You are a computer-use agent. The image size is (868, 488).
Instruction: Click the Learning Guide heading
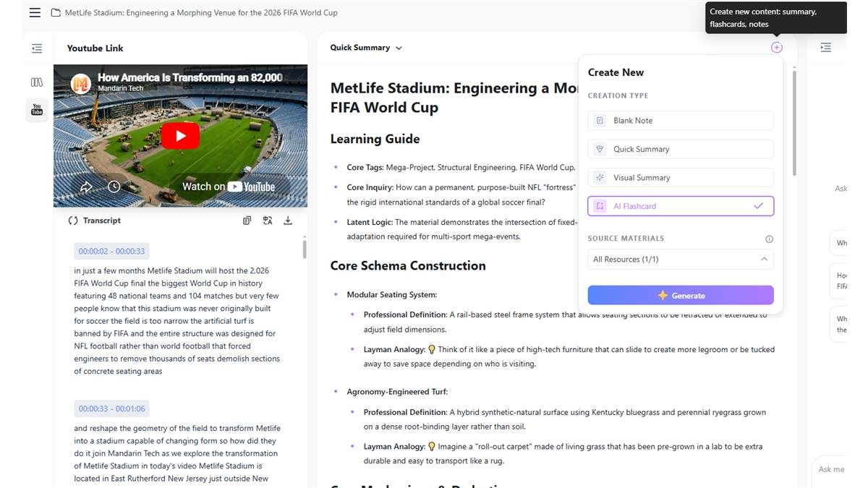click(375, 139)
